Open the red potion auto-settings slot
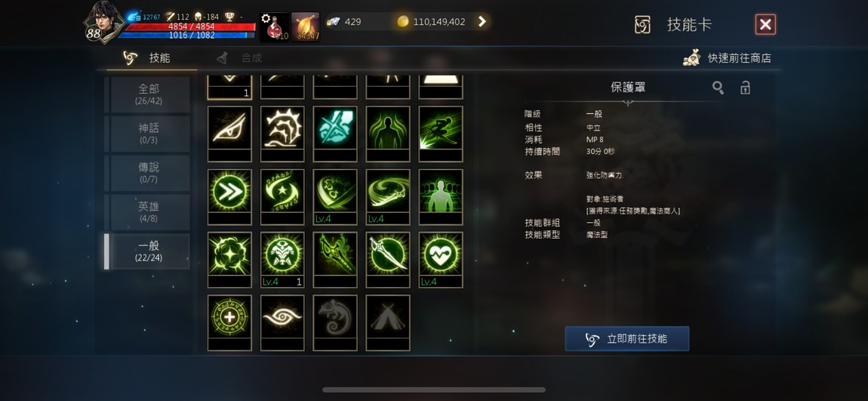Viewport: 868px width, 401px height. tap(274, 26)
